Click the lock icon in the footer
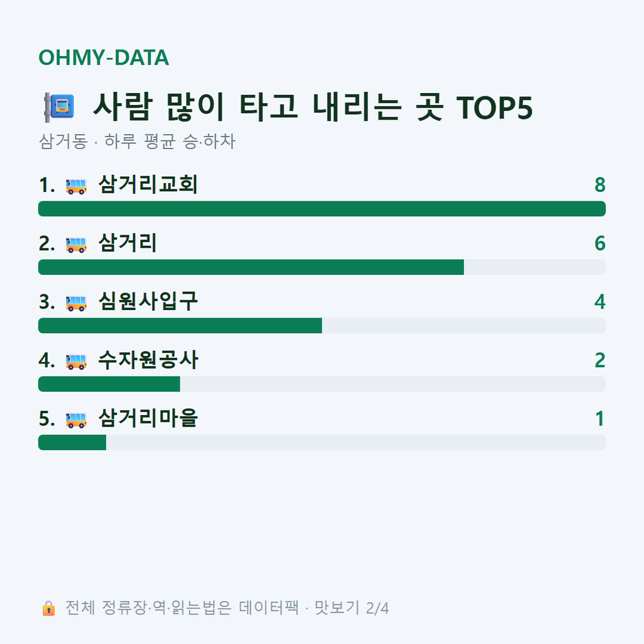This screenshot has width=644, height=644. tap(48, 608)
